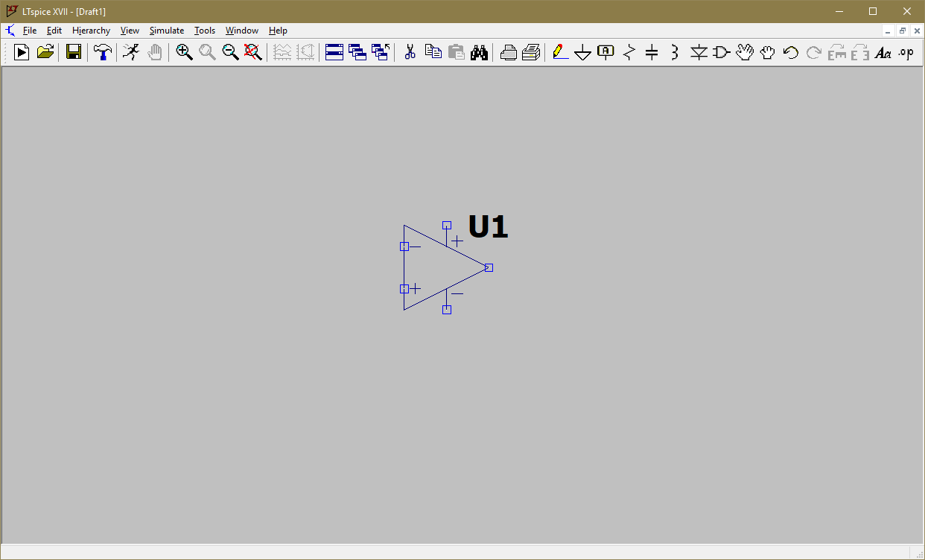This screenshot has width=925, height=560.
Task: Place a Resistor component
Action: [629, 52]
